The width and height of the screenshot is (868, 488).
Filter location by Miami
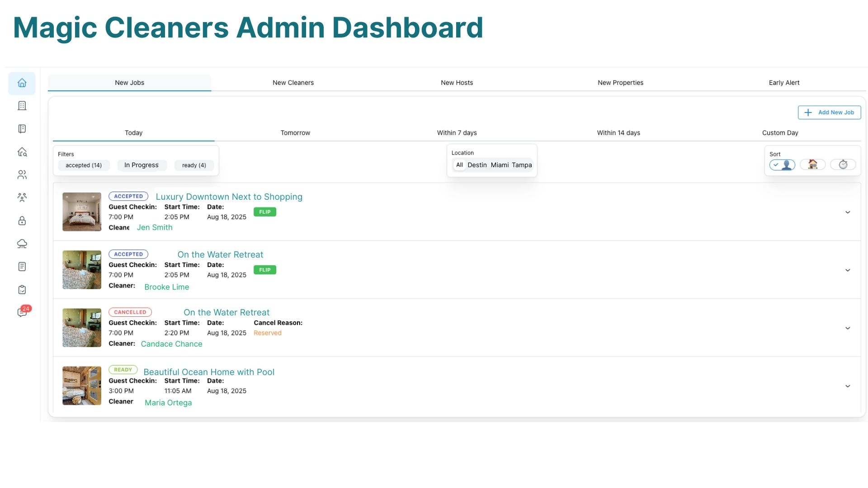point(500,165)
